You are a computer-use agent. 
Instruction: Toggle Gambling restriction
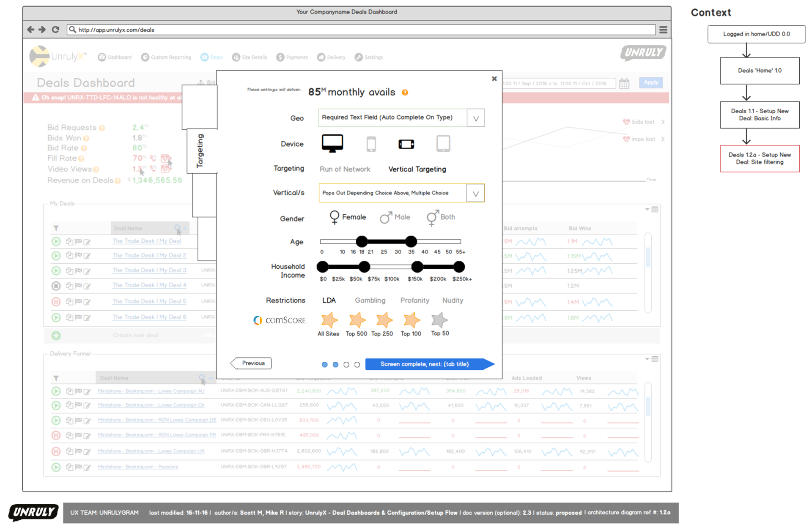pyautogui.click(x=370, y=301)
